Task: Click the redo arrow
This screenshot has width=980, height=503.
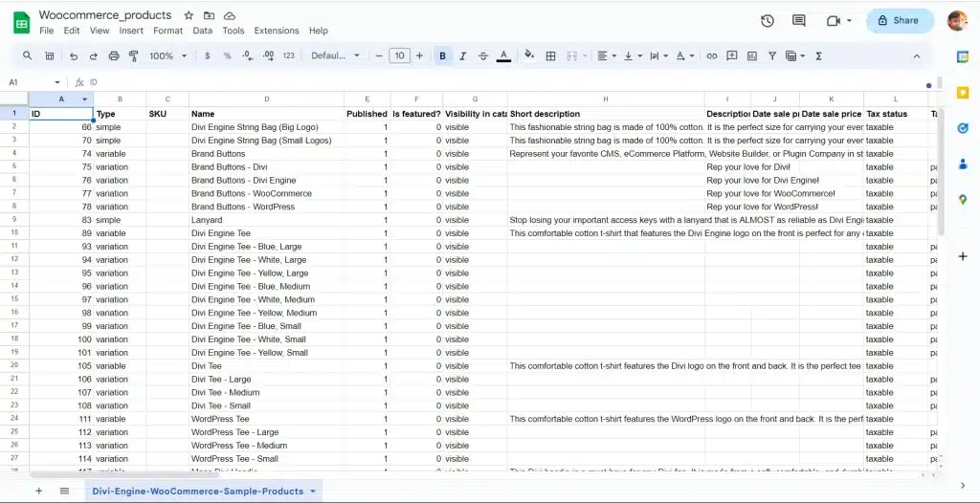Action: (x=93, y=56)
